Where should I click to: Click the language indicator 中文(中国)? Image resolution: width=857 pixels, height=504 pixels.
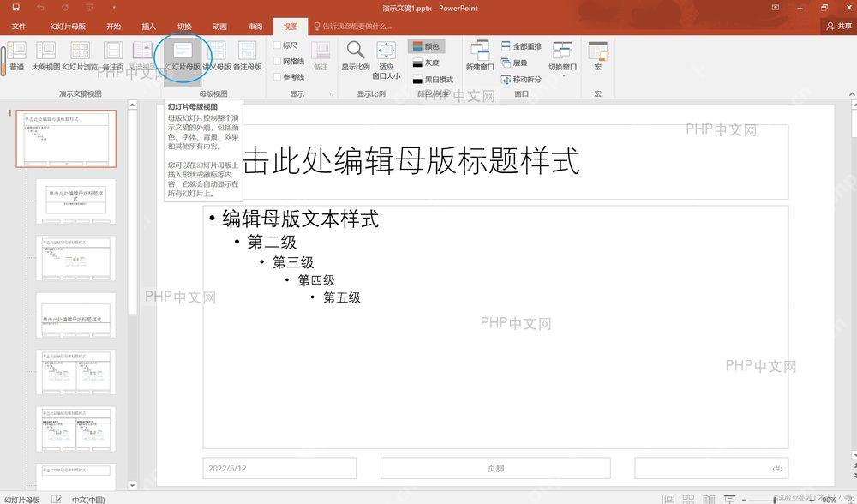tap(88, 500)
